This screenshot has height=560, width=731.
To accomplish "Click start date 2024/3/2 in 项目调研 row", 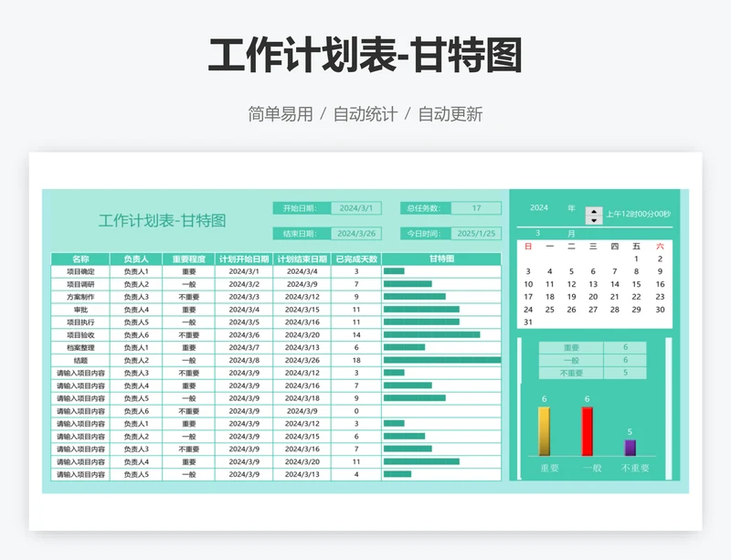I will 244,284.
